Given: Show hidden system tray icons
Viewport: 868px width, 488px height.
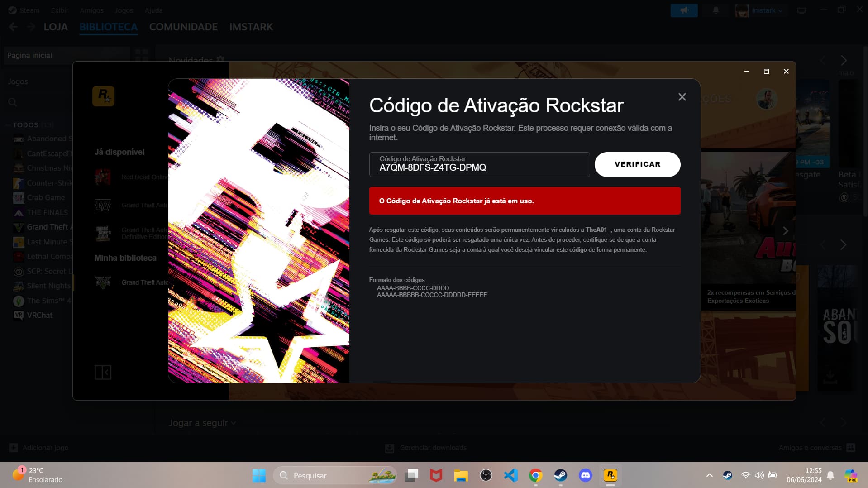Looking at the screenshot, I should pos(709,475).
